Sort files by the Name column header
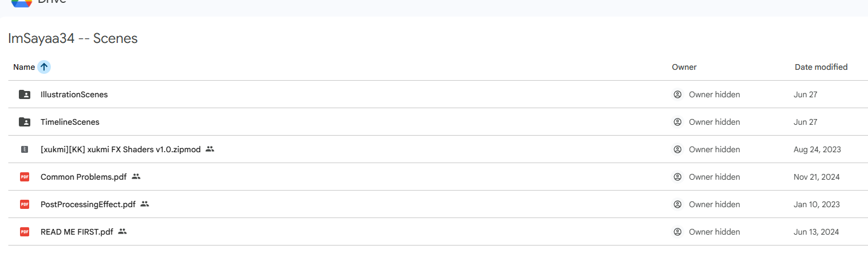The image size is (868, 273). [x=24, y=67]
